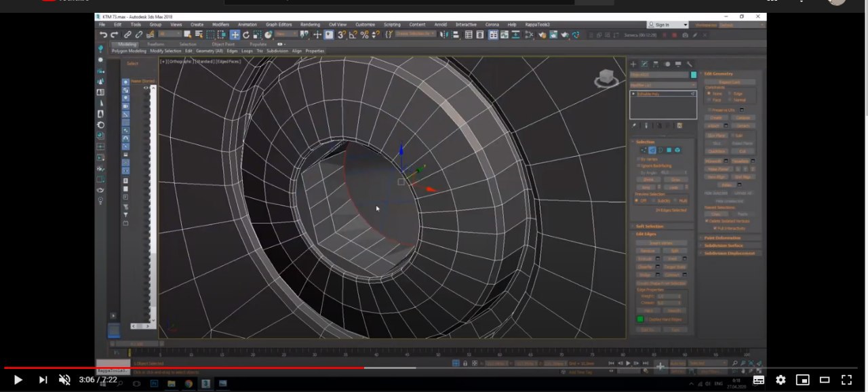The width and height of the screenshot is (868, 392).
Task: Toggle Delete Isolated Vertices checkbox
Action: coord(707,221)
